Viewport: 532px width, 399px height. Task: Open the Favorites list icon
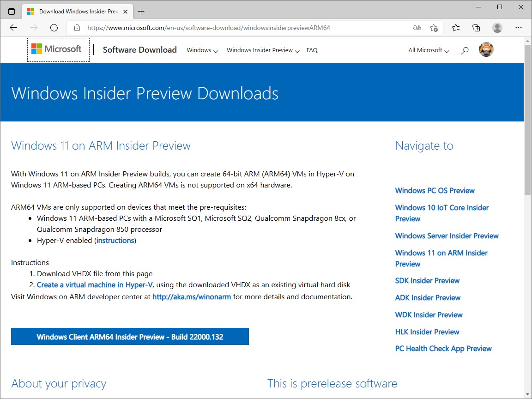coord(456,28)
